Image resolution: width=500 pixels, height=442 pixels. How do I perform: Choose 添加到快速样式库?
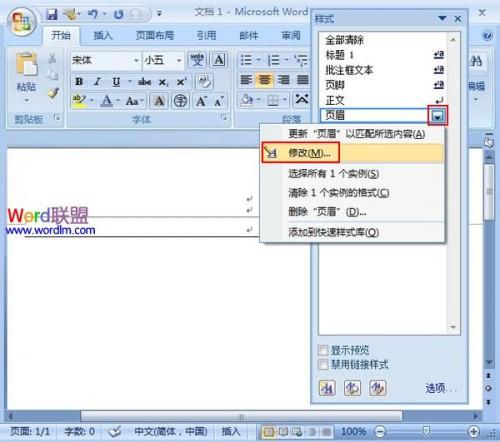pyautogui.click(x=353, y=232)
